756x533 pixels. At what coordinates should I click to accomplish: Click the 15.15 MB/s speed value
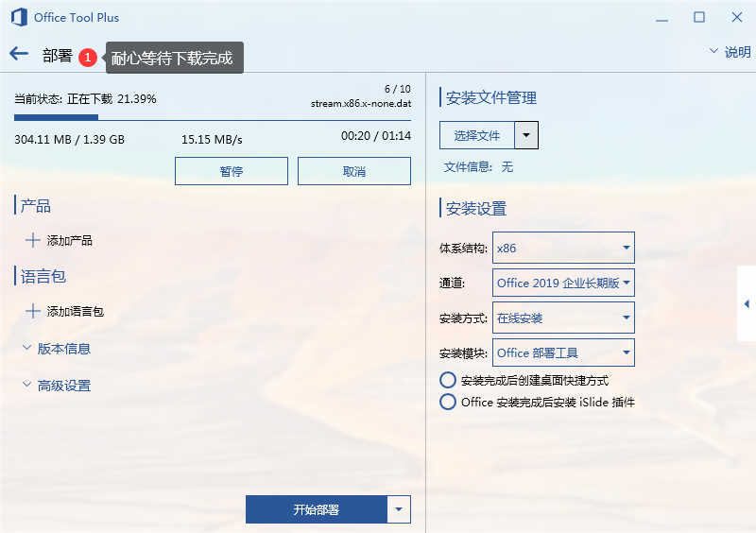(x=212, y=140)
